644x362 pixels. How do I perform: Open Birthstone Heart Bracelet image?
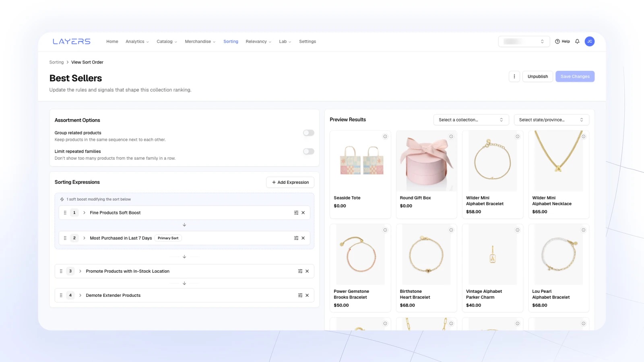pyautogui.click(x=427, y=255)
